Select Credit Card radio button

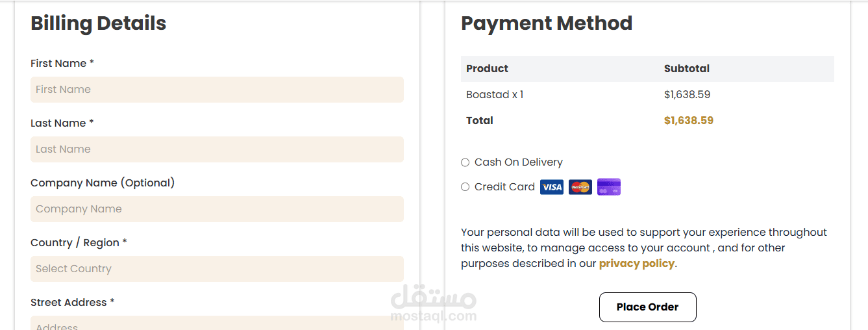click(465, 187)
